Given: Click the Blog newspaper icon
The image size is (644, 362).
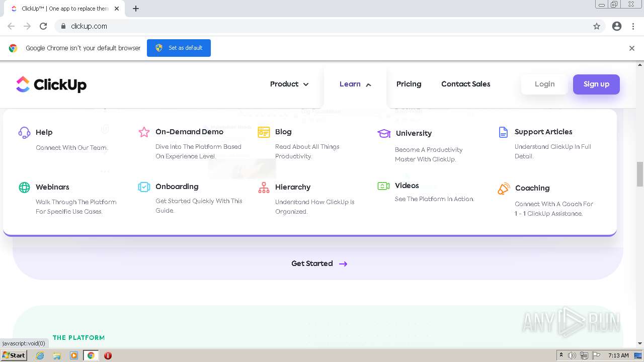Looking at the screenshot, I should point(264,132).
